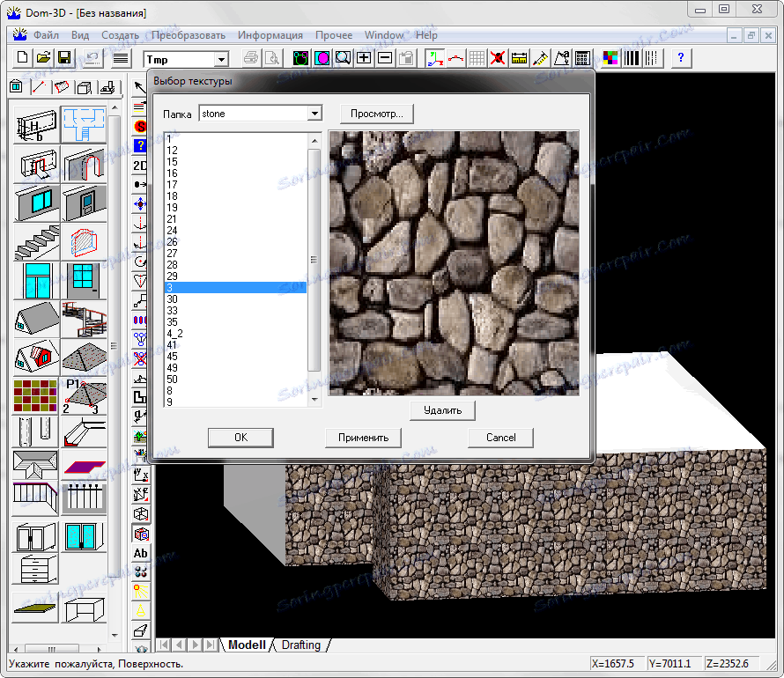The image size is (784, 678).
Task: Click the minus zoom-out icon
Action: (x=385, y=58)
